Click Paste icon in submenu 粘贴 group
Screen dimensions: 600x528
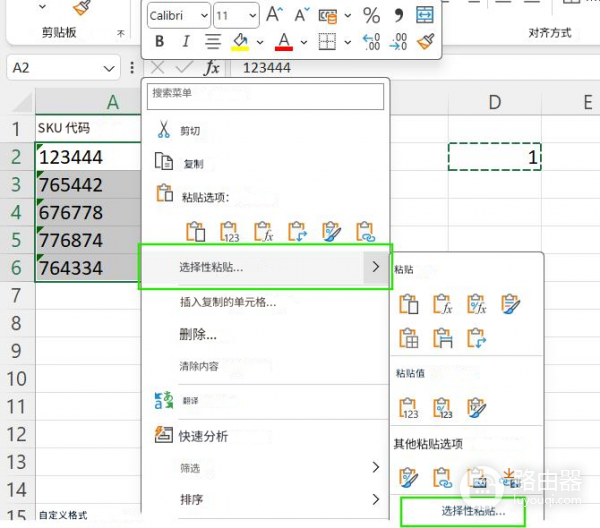pos(409,304)
